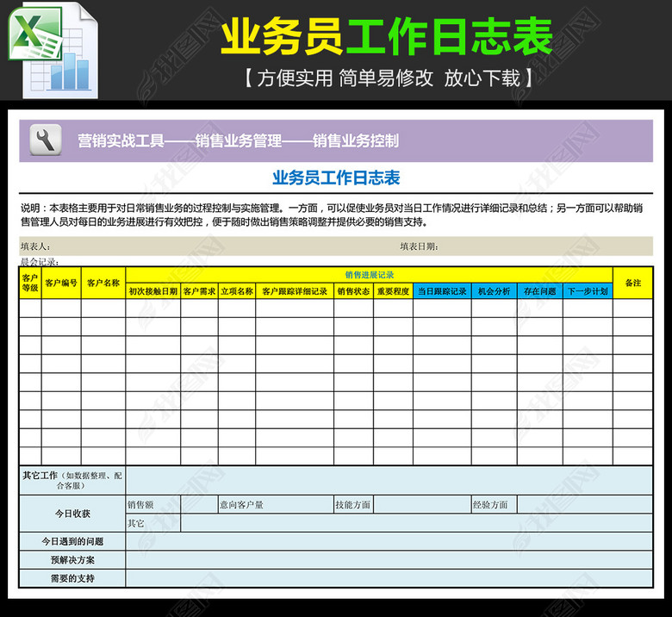
Task: Click the input area beside 预解决方案
Action: (389, 560)
